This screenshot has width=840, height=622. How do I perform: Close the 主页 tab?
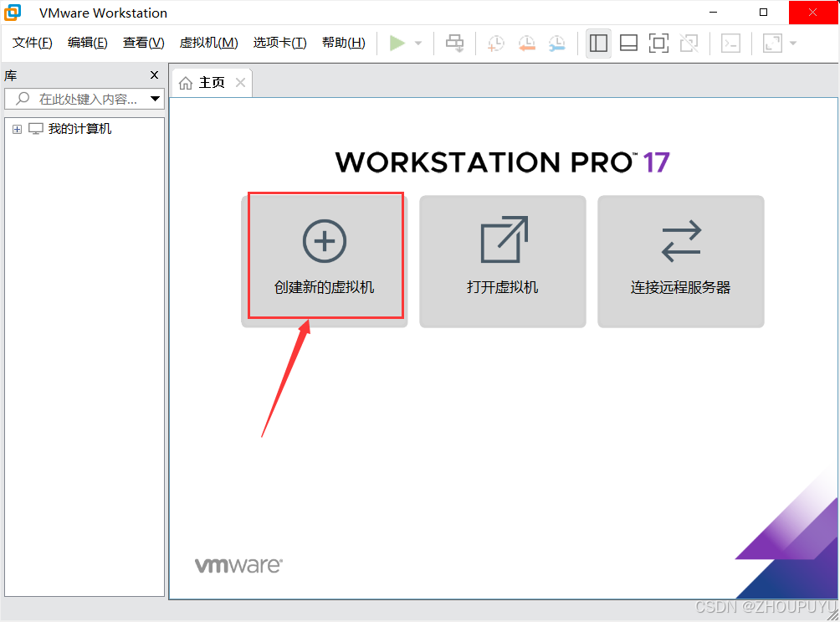(240, 83)
